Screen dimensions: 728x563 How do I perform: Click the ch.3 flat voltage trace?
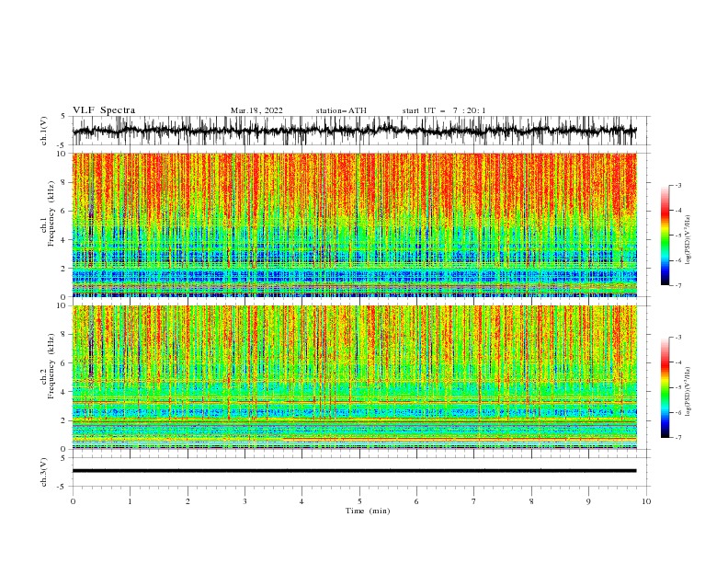(354, 471)
